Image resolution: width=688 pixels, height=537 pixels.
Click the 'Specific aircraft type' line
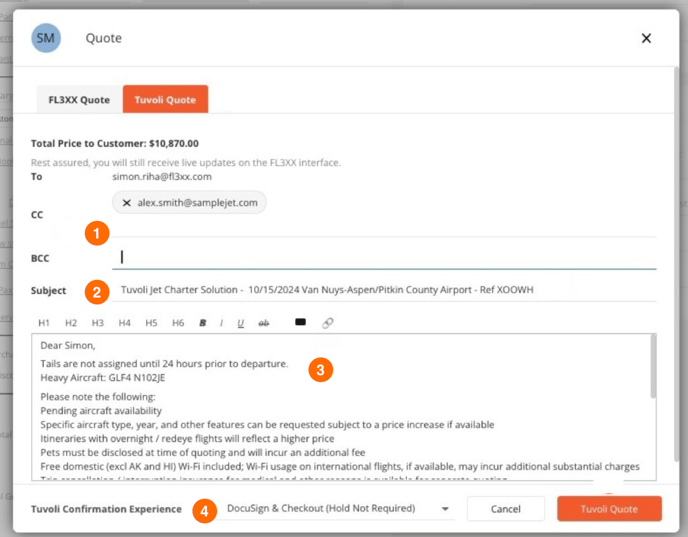point(267,425)
